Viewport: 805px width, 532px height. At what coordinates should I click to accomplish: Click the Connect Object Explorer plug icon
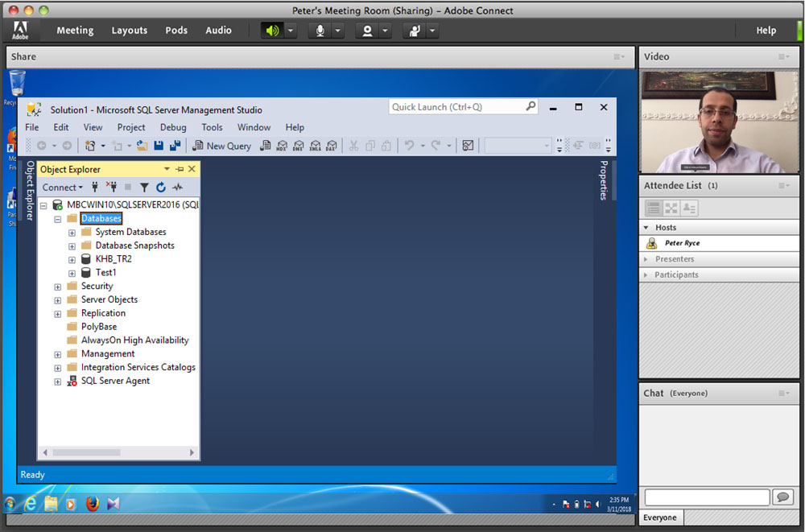95,188
